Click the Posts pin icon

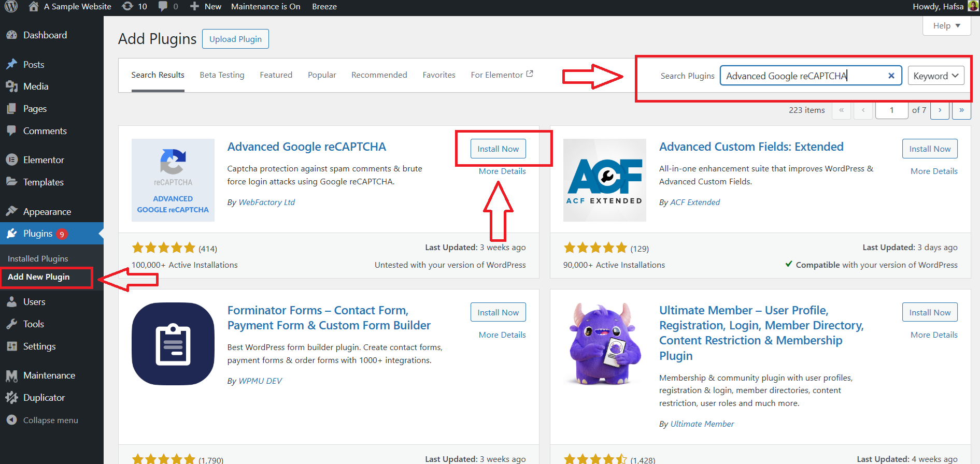11,64
